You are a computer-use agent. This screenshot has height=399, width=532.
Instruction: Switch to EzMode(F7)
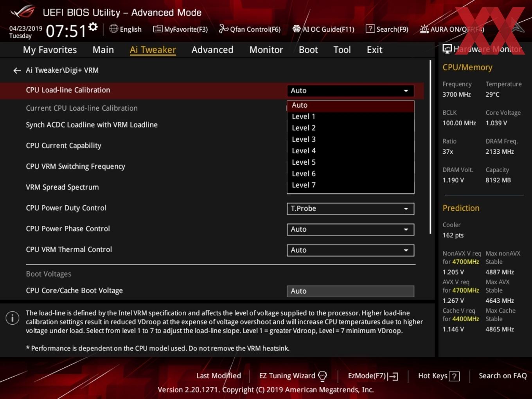click(373, 376)
